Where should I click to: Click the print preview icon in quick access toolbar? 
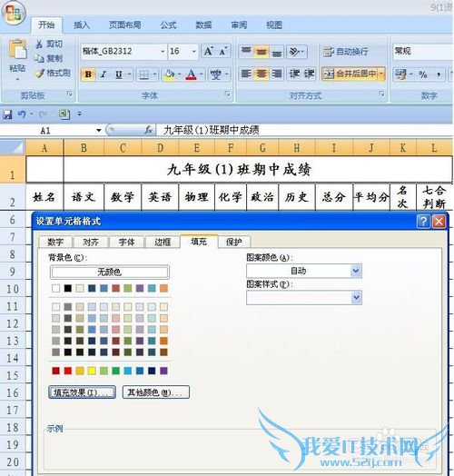(x=64, y=114)
